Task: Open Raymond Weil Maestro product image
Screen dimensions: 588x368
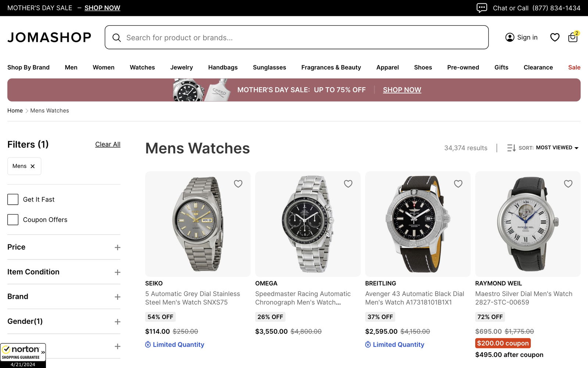Action: point(528,224)
